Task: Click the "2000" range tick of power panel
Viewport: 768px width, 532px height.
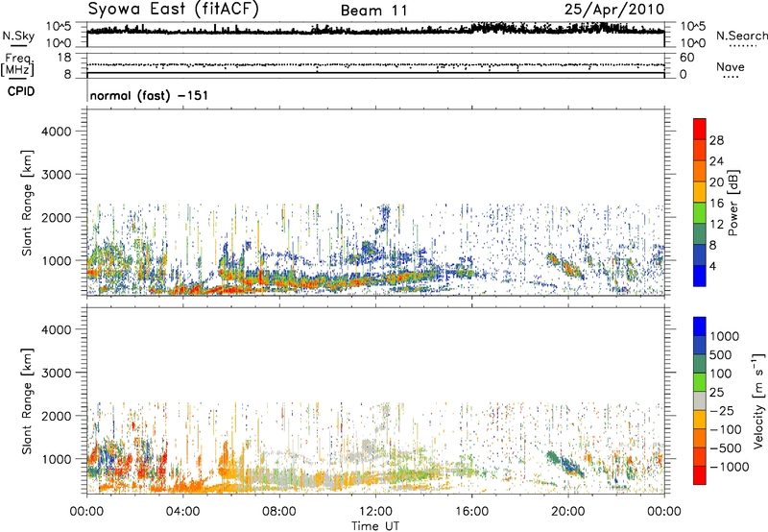Action: pyautogui.click(x=57, y=217)
